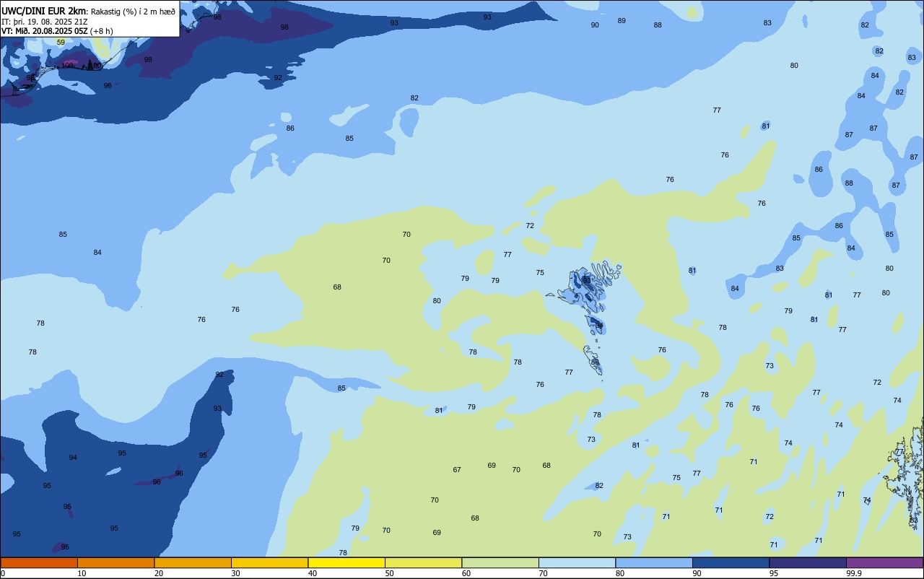Click the '50' tick label on the color scale
The width and height of the screenshot is (924, 579).
pos(389,573)
